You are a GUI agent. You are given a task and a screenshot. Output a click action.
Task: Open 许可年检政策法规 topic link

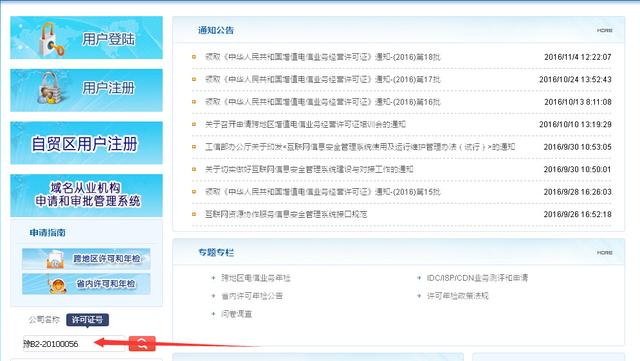coord(458,296)
